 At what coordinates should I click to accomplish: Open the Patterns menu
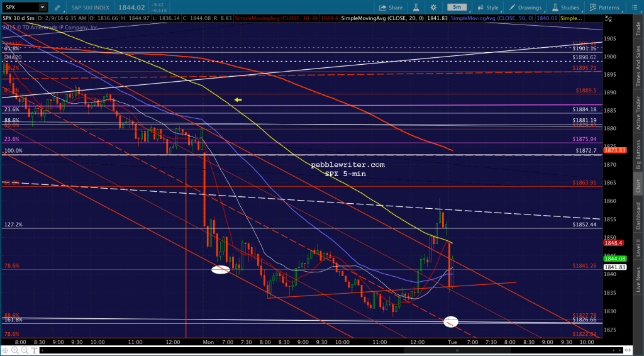604,8
